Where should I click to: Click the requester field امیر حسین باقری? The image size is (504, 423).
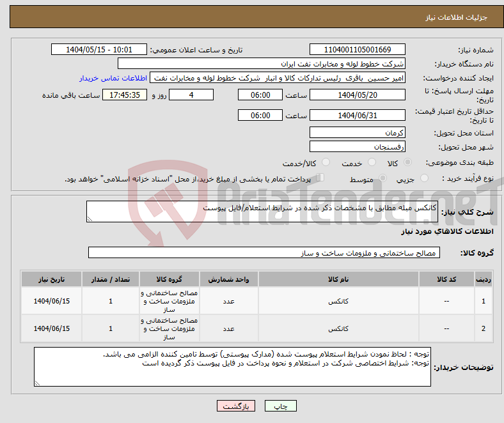(278, 78)
